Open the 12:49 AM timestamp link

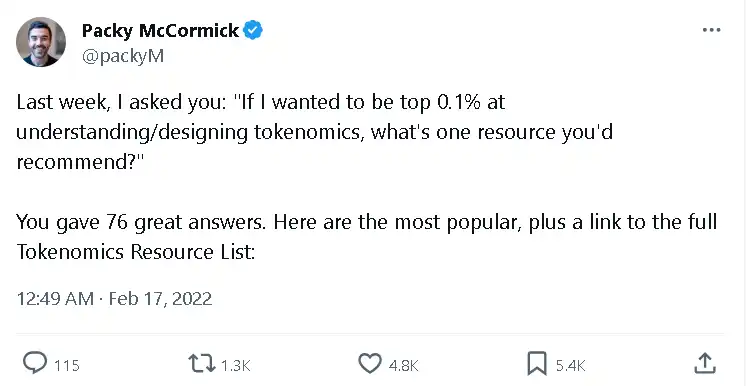[55, 299]
